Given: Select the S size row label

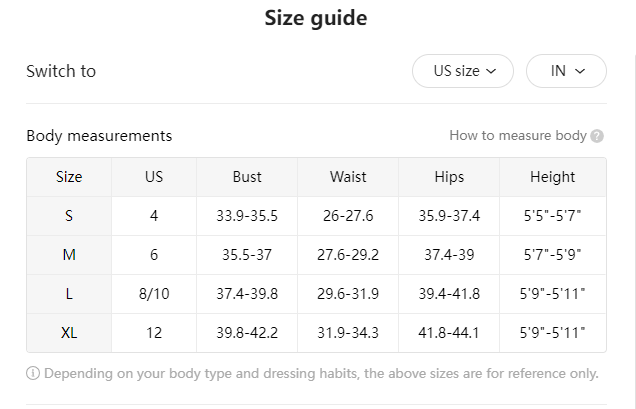Looking at the screenshot, I should 69,216.
